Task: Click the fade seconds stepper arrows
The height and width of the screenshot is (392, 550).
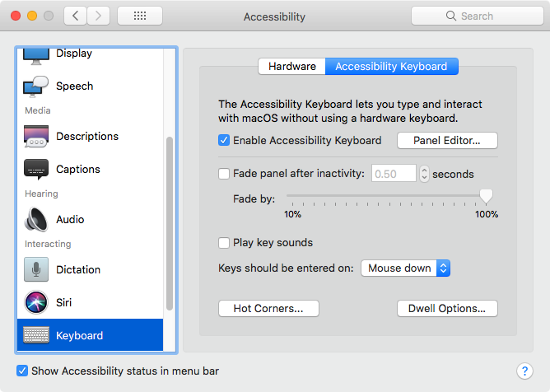Action: [x=424, y=174]
